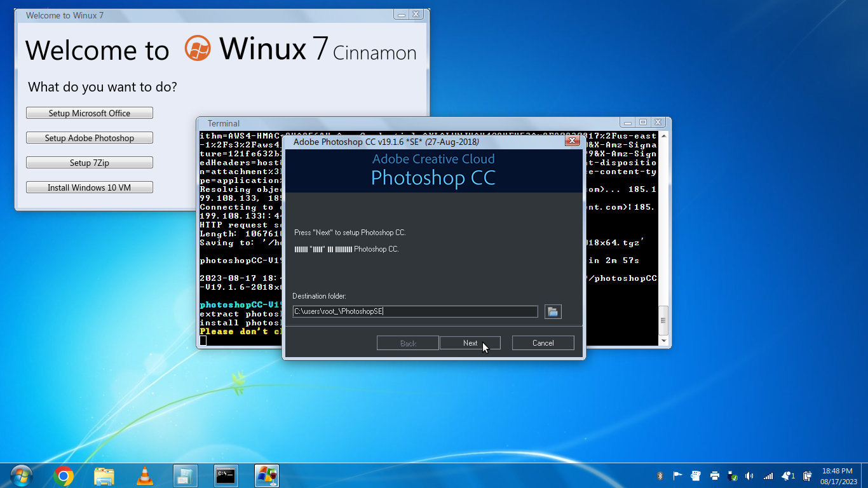Browse for the destination folder
This screenshot has width=868, height=488.
tap(553, 311)
